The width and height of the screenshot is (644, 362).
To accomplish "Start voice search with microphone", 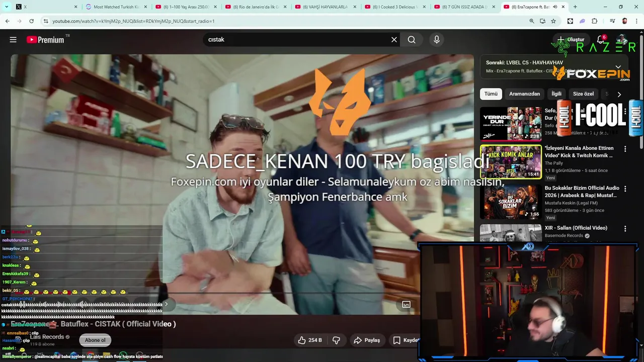I will coord(437,40).
